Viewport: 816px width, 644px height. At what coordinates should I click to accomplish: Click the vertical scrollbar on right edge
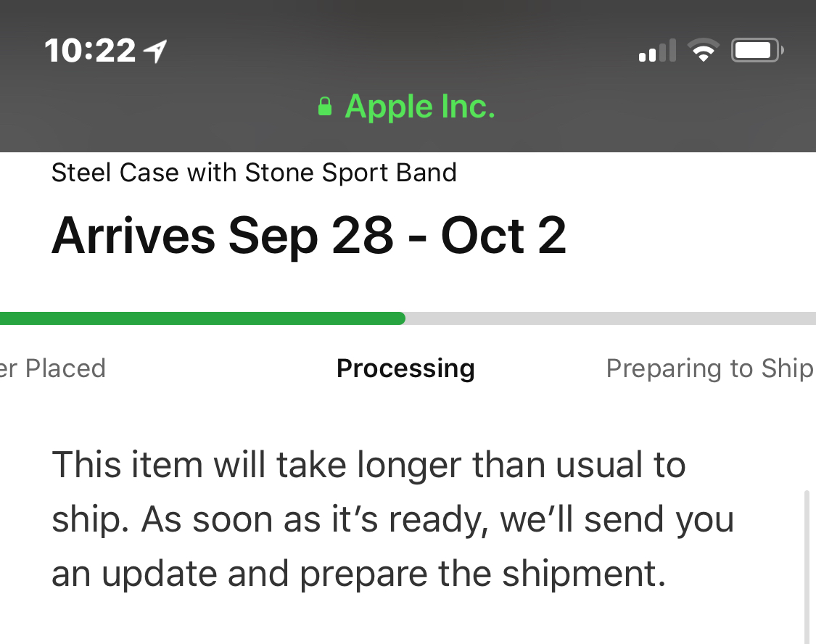[x=807, y=567]
